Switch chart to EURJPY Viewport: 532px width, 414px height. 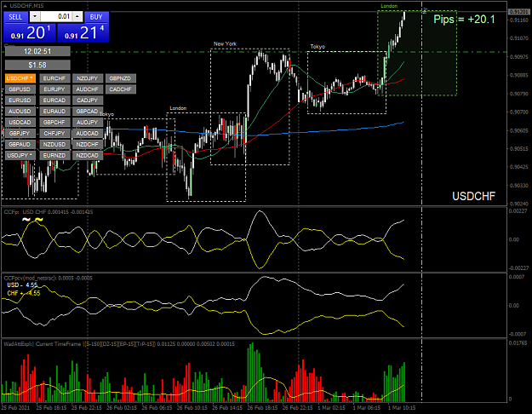pos(54,89)
